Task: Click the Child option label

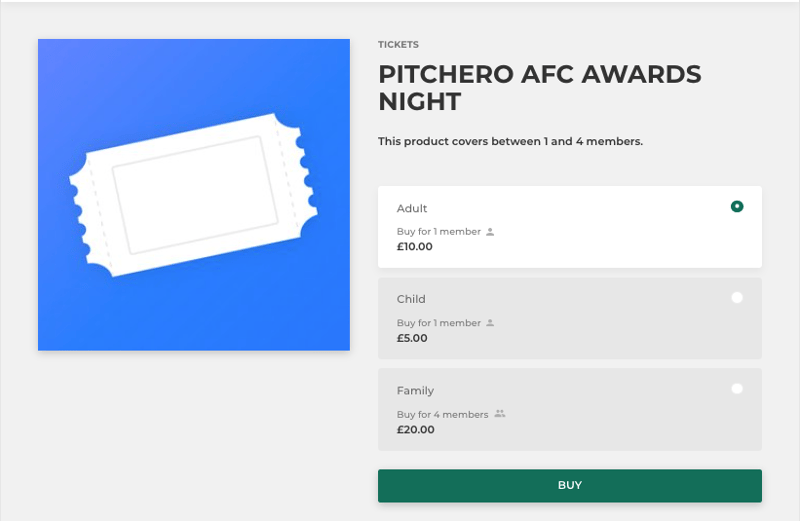Action: (411, 299)
